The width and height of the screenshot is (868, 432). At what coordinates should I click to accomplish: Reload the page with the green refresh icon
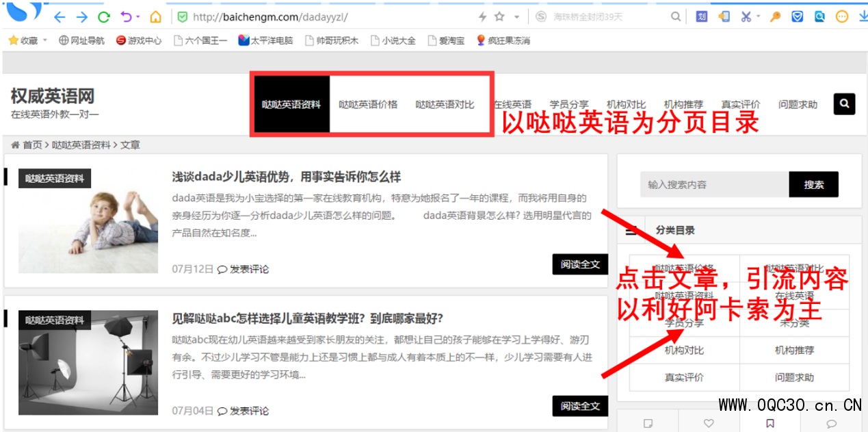click(x=104, y=16)
